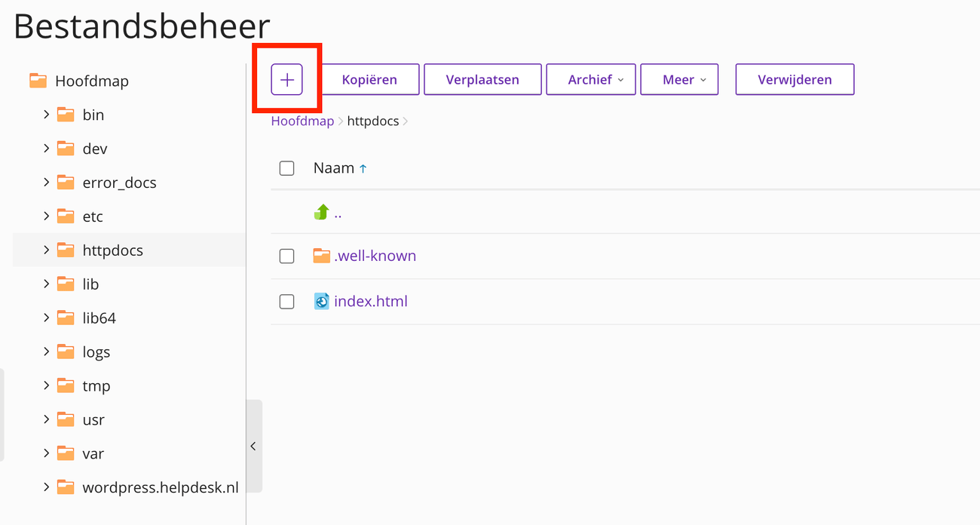The width and height of the screenshot is (980, 525).
Task: Select the etc tree item label
Action: coord(93,216)
